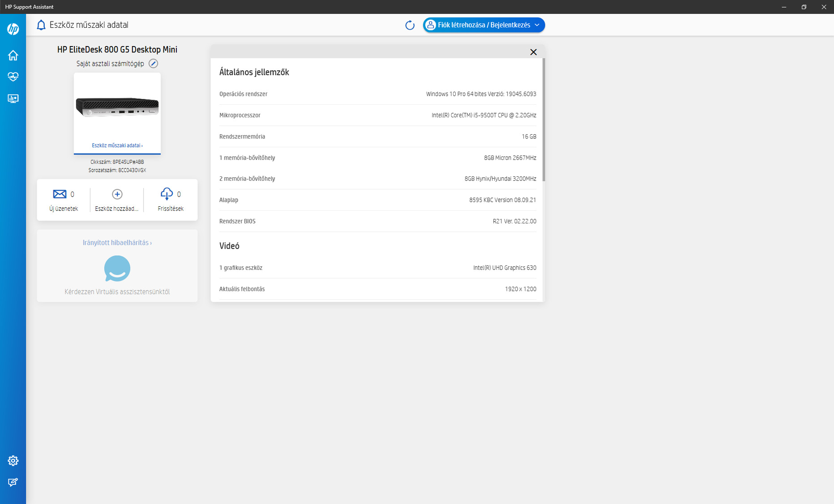
Task: Click the Saját asztali számítógép nickname
Action: (x=110, y=64)
